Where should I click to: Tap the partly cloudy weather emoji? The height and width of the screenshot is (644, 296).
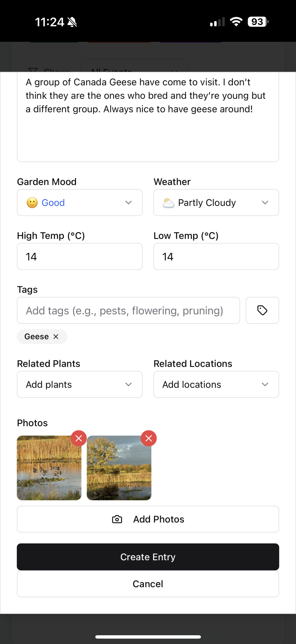click(x=168, y=203)
